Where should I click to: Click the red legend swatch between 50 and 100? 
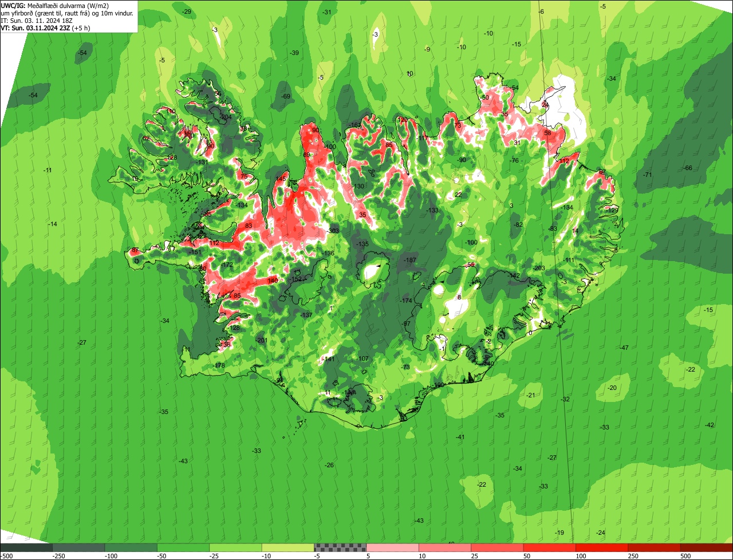pos(550,547)
